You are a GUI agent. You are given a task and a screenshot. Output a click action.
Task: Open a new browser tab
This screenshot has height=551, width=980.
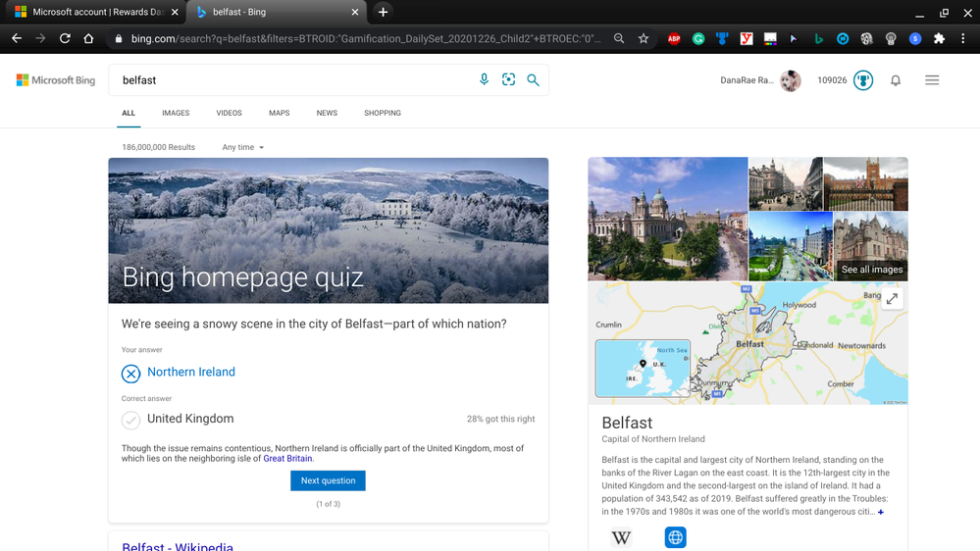[384, 12]
